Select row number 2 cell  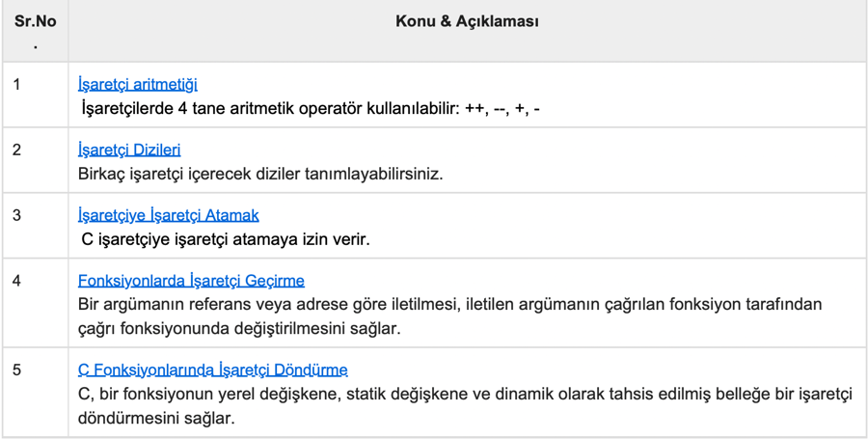[17, 151]
